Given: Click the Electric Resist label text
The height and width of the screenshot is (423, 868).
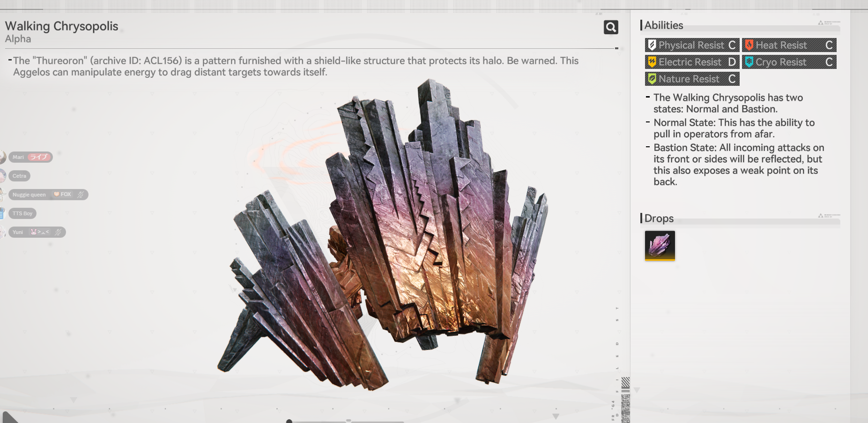Looking at the screenshot, I should tap(690, 62).
